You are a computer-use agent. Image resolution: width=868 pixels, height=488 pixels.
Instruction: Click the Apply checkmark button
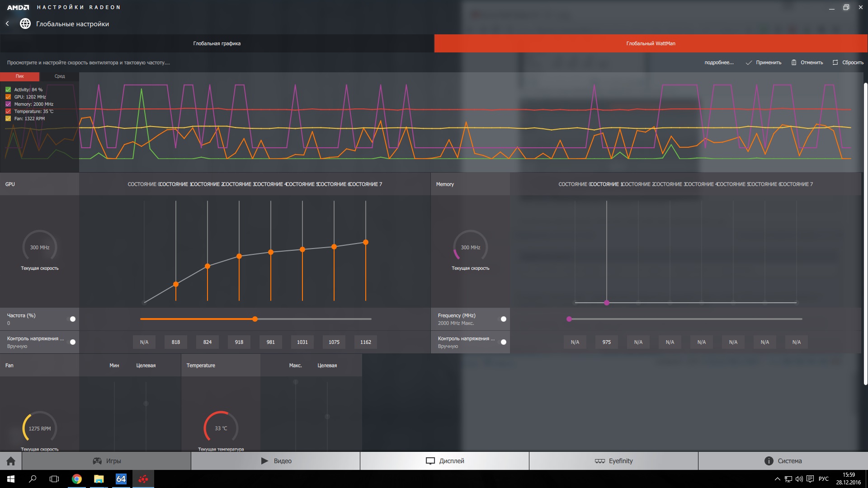point(764,62)
